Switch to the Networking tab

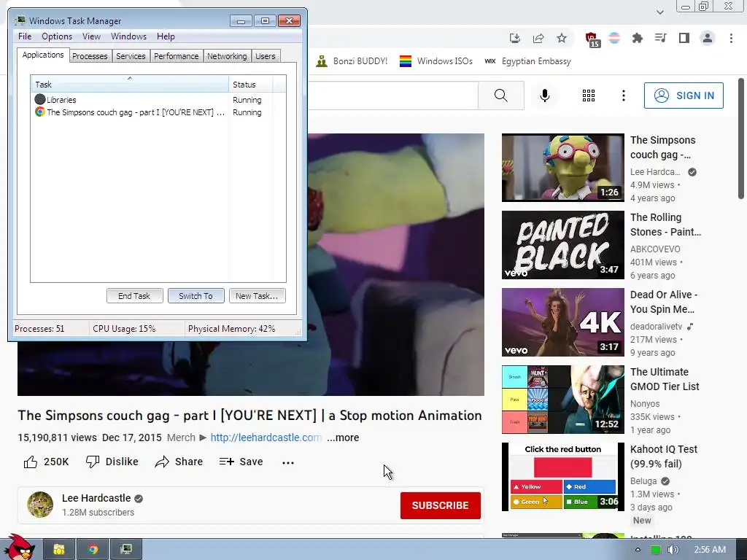click(227, 56)
